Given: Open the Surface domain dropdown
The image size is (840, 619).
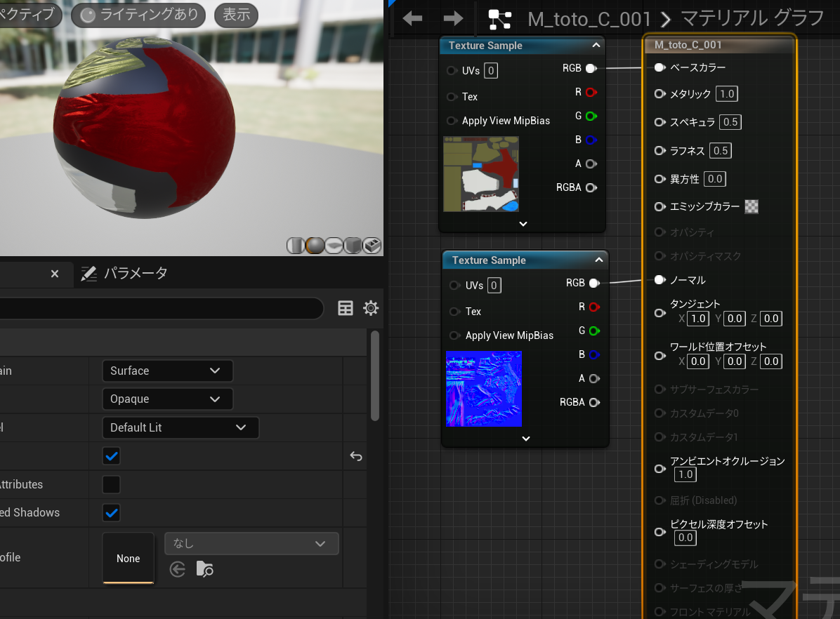Looking at the screenshot, I should point(167,371).
